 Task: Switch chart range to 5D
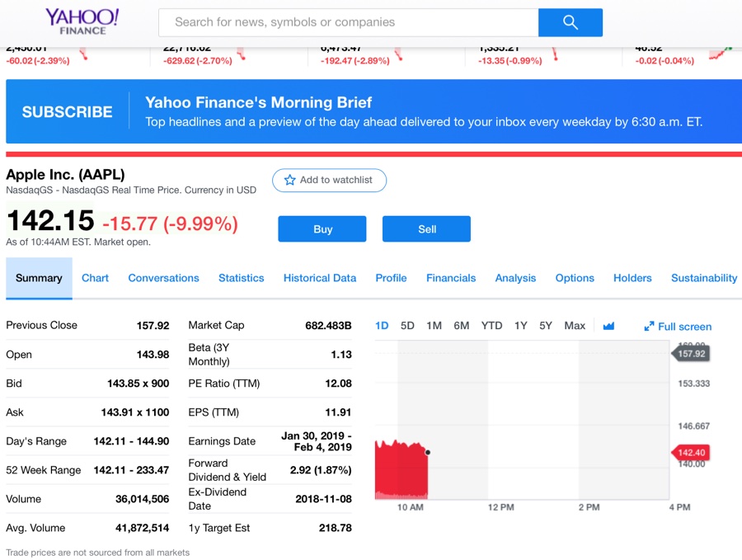point(407,326)
